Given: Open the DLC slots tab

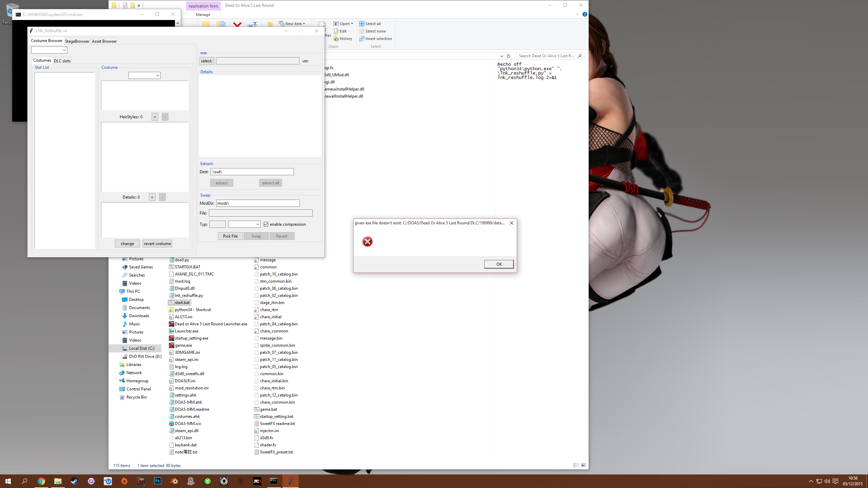Looking at the screenshot, I should [62, 61].
